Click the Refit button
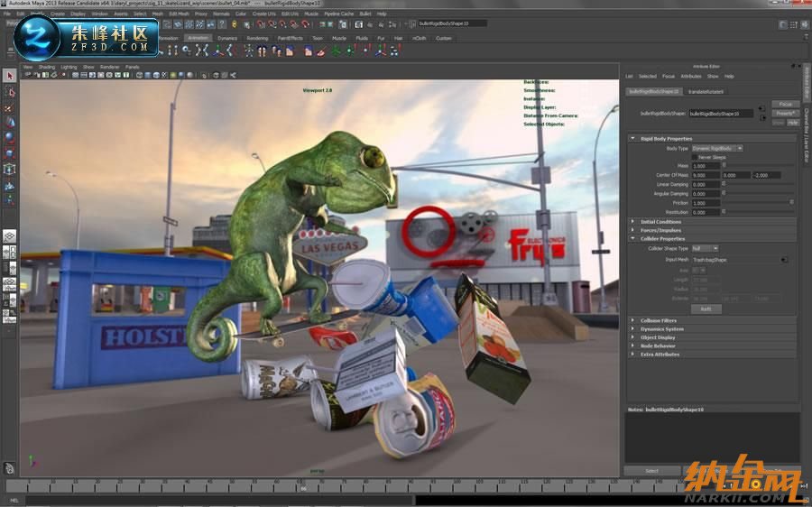The height and width of the screenshot is (507, 812). tap(706, 309)
